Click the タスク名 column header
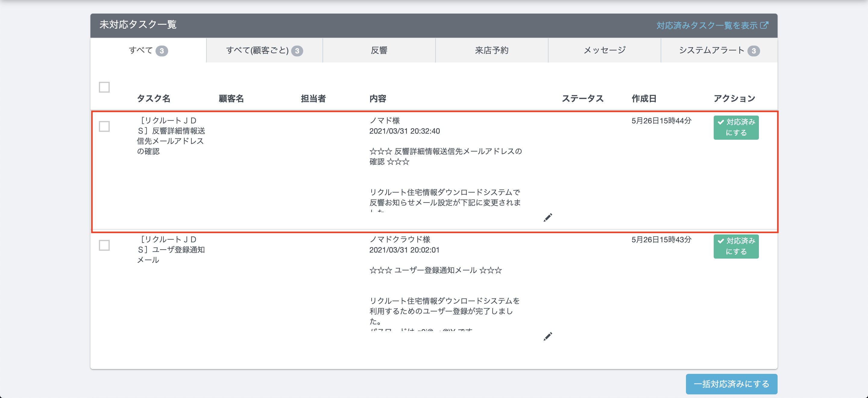This screenshot has height=398, width=868. pos(154,98)
